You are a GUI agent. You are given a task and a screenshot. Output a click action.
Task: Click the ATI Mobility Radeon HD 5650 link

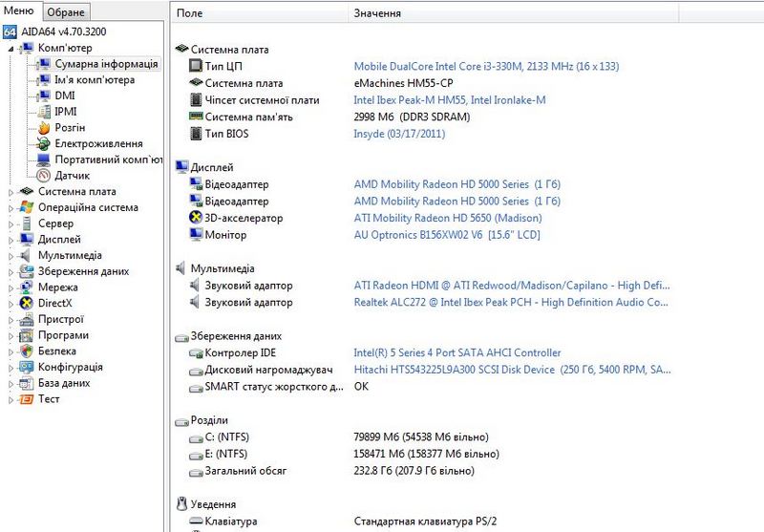pyautogui.click(x=447, y=218)
